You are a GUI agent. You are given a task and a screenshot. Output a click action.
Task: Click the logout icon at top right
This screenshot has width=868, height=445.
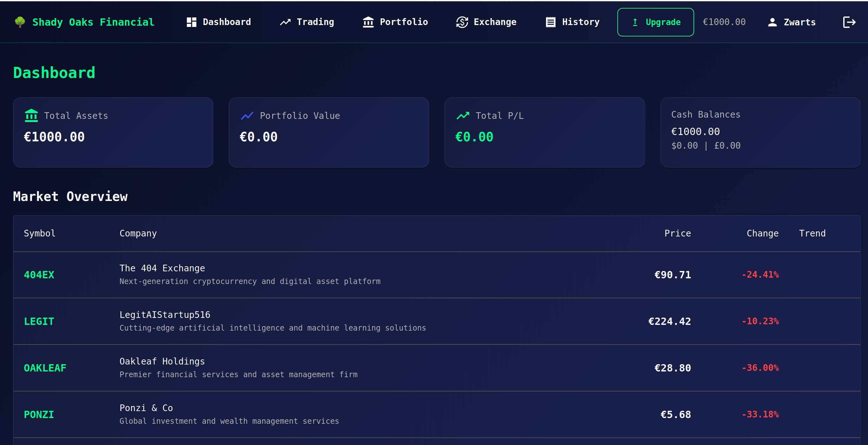[849, 22]
